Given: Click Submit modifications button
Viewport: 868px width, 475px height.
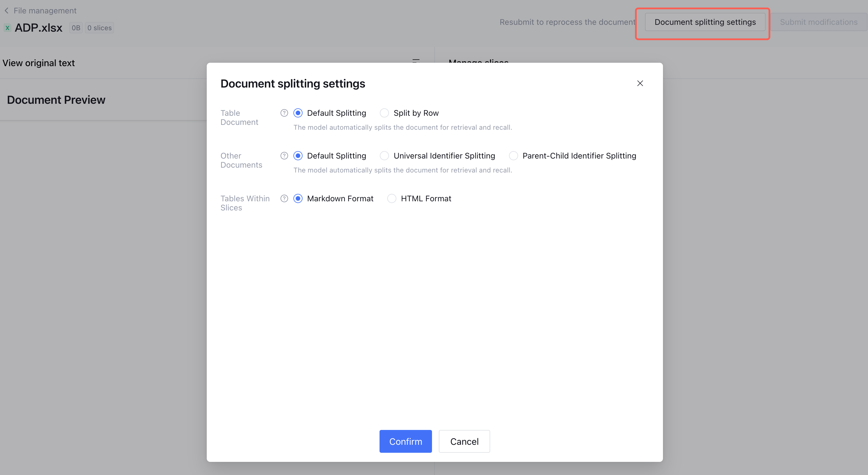Looking at the screenshot, I should (818, 22).
